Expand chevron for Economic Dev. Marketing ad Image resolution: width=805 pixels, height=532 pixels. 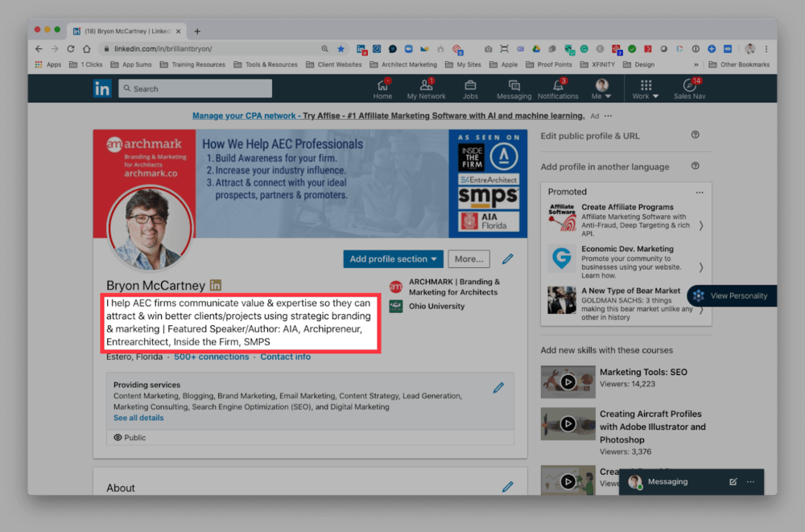701,267
